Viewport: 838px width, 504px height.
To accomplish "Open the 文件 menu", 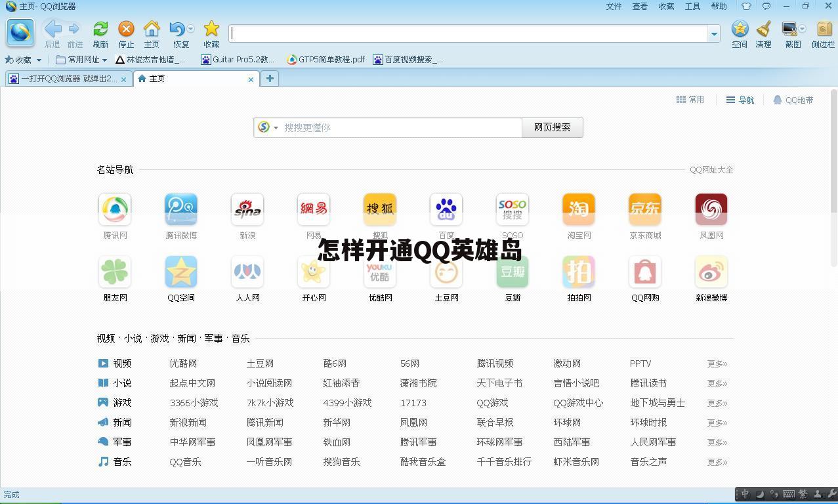I will [614, 6].
